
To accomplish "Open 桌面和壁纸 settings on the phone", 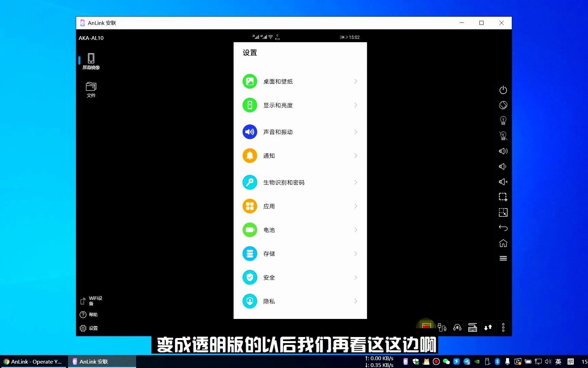I will click(x=300, y=81).
